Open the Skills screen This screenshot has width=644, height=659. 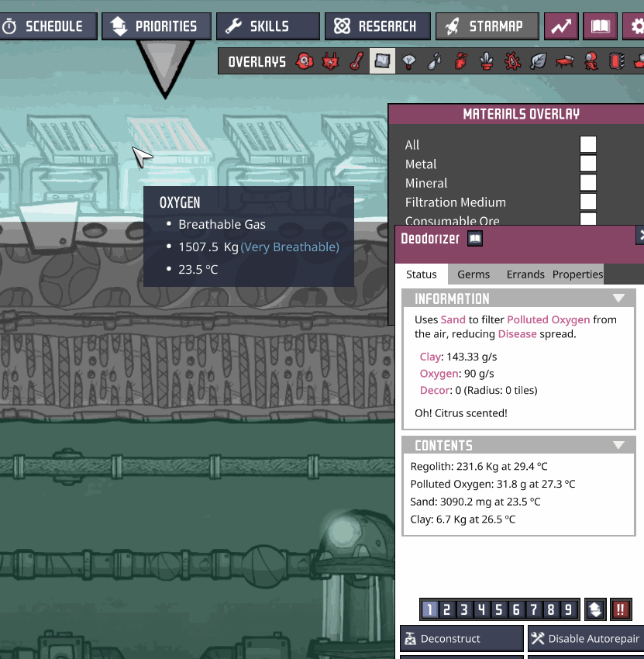(268, 26)
